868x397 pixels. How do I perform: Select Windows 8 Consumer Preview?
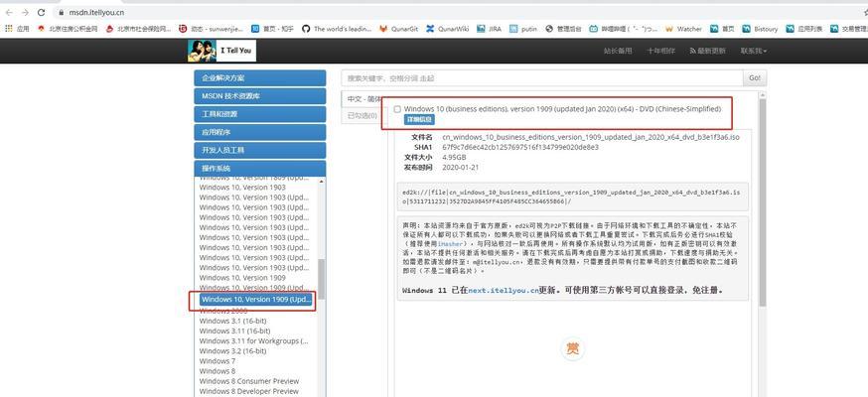[x=249, y=381]
